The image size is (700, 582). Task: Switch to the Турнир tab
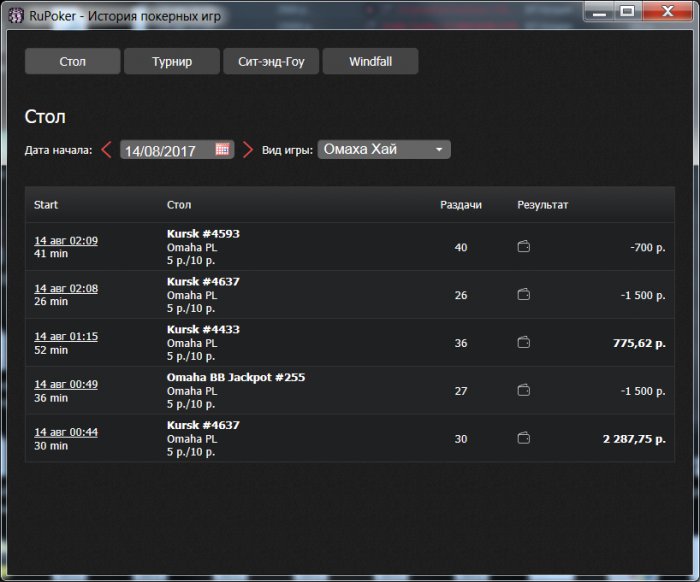[172, 61]
